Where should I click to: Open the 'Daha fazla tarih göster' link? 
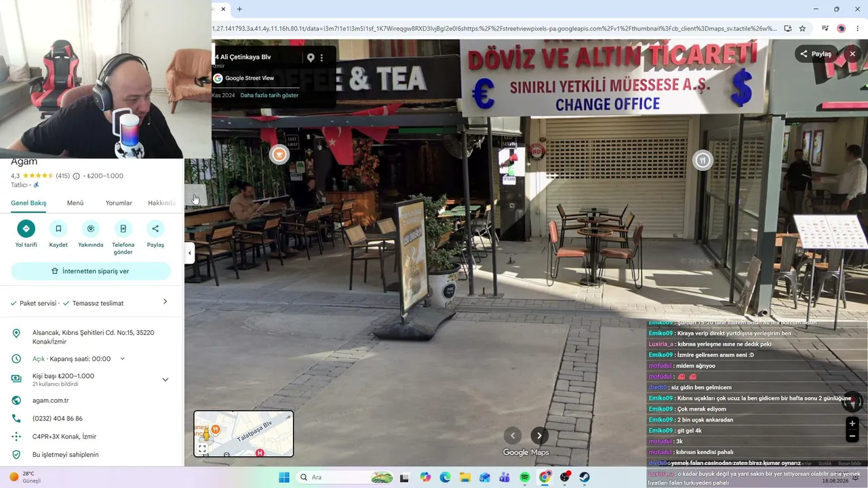click(x=269, y=96)
